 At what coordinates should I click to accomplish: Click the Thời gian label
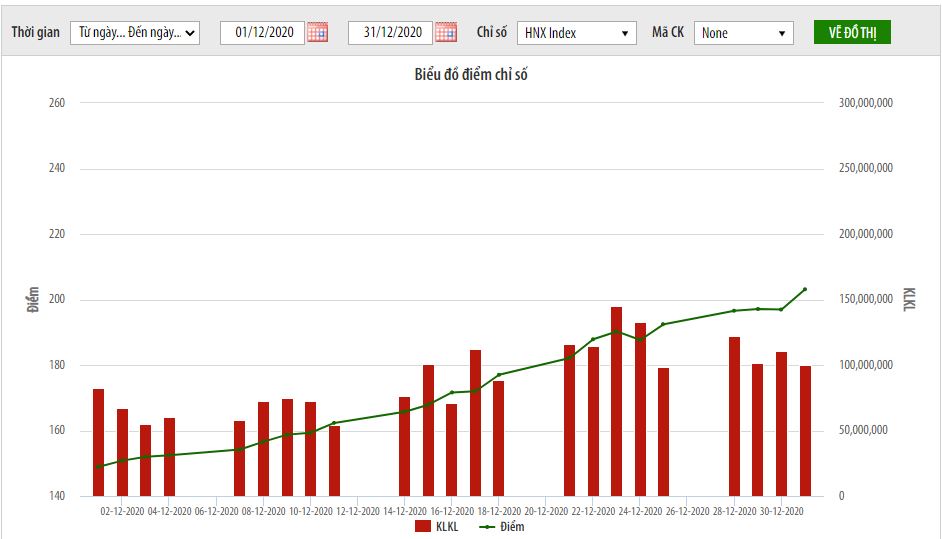[35, 32]
